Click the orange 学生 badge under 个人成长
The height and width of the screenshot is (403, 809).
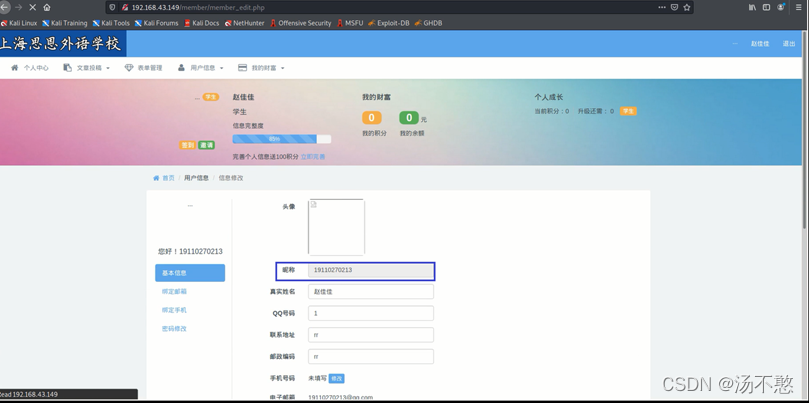(628, 111)
